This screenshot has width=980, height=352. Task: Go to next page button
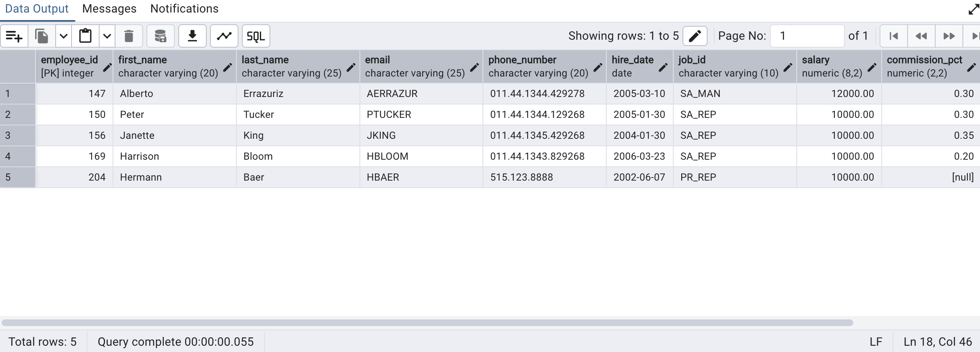pyautogui.click(x=949, y=36)
